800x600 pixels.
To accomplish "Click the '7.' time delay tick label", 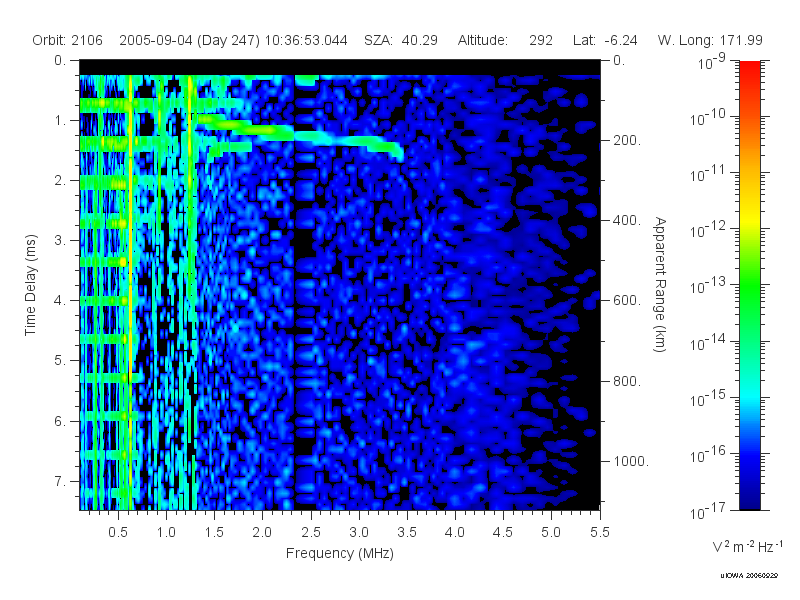I will tap(60, 481).
